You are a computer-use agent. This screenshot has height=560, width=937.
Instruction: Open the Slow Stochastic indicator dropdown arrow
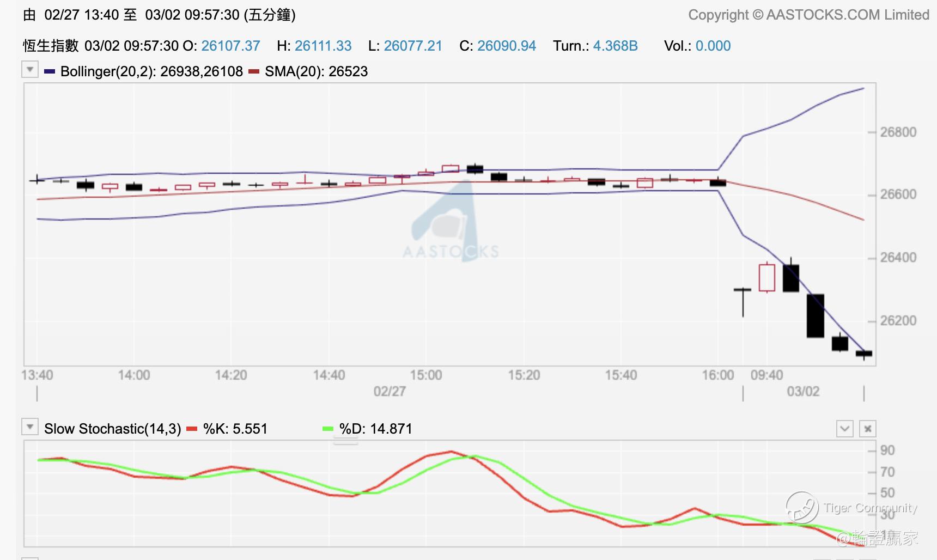(x=30, y=427)
